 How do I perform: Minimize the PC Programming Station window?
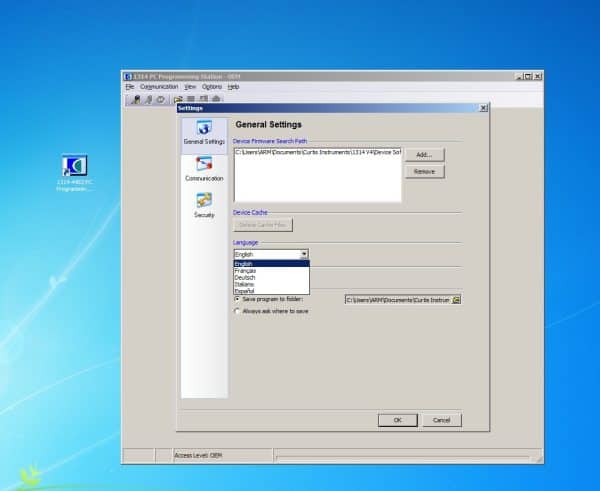(519, 77)
